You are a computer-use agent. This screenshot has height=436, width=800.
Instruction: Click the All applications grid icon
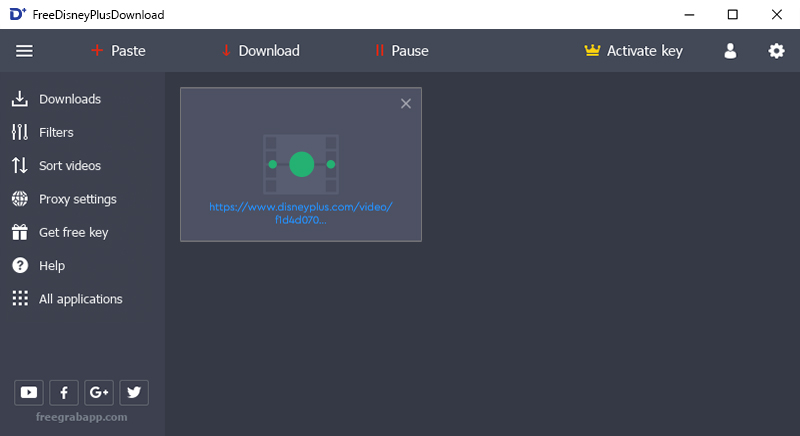tap(20, 298)
